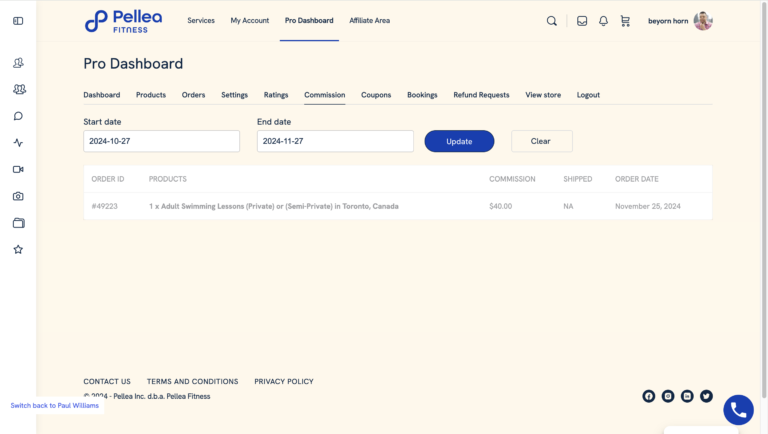
Task: Open the video camera sidebar icon
Action: click(18, 169)
